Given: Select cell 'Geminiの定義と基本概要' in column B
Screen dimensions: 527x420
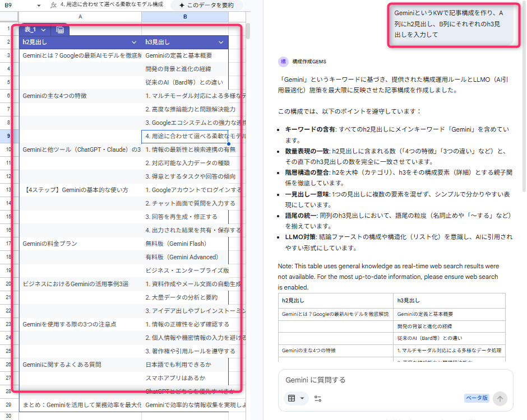Looking at the screenshot, I should tap(185, 56).
